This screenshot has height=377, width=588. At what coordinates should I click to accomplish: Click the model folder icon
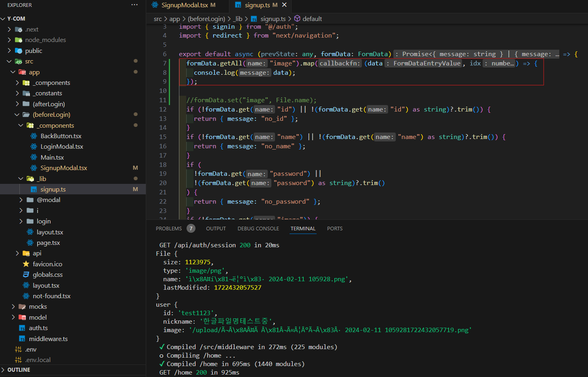(x=23, y=317)
